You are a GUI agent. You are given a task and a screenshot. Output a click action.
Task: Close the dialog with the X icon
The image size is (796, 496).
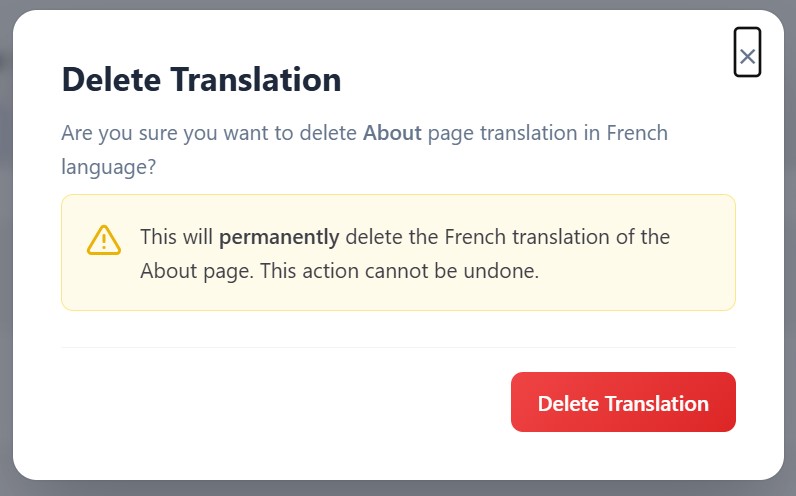[x=747, y=52]
